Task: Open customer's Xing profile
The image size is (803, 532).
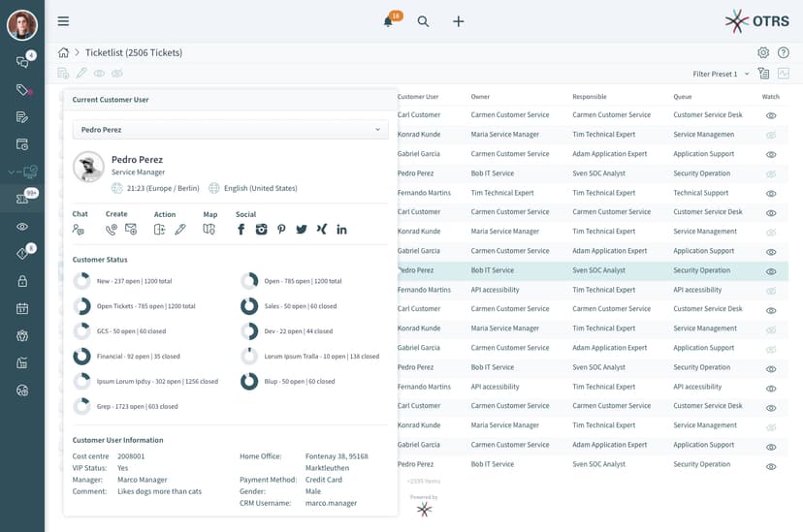Action: [x=322, y=229]
